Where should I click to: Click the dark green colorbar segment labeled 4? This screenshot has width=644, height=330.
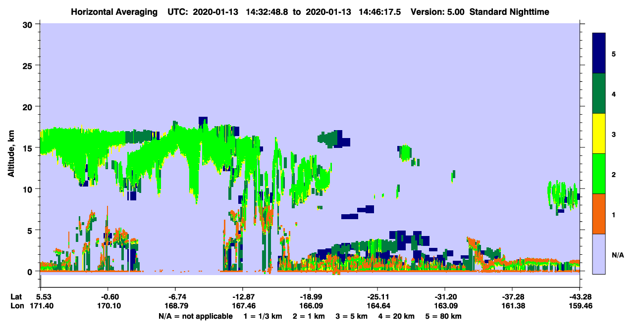[x=599, y=94]
